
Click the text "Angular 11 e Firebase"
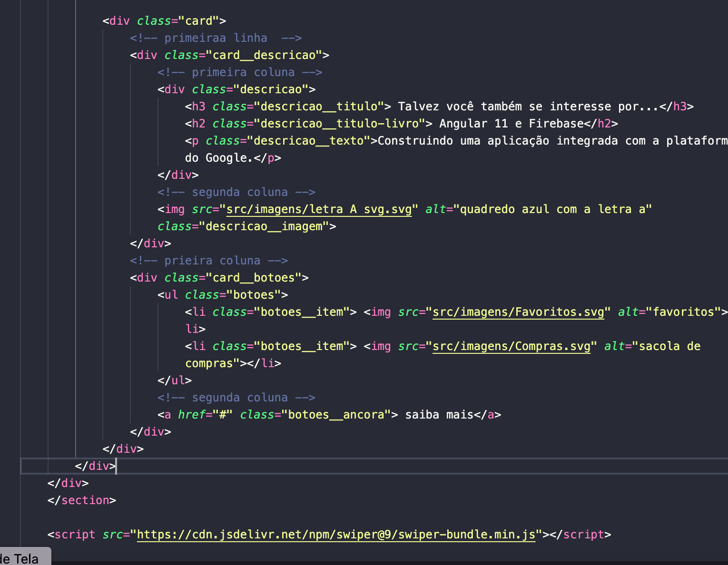[x=512, y=124]
